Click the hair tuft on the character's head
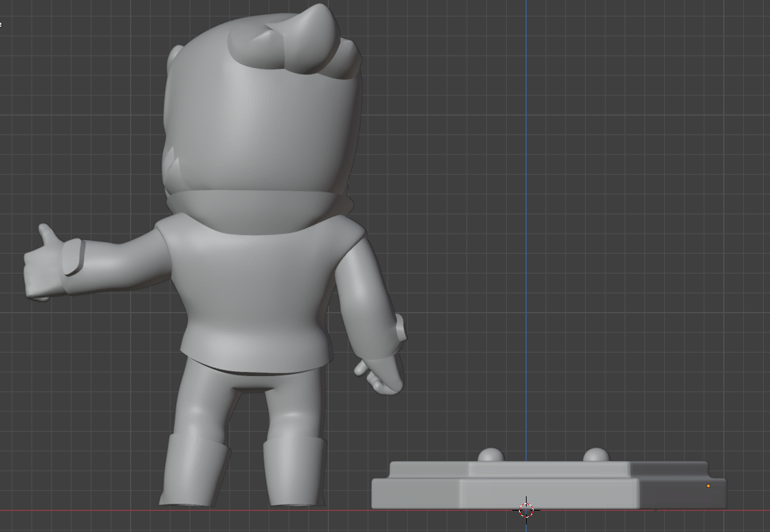Viewport: 770px width, 532px height. click(295, 42)
